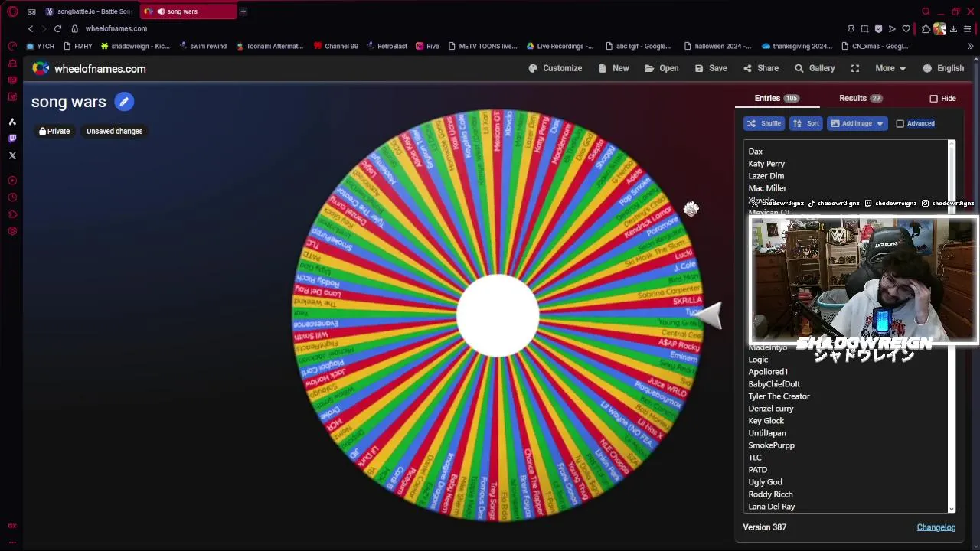Sort the entries list
Screen dimensions: 980x551
805,123
